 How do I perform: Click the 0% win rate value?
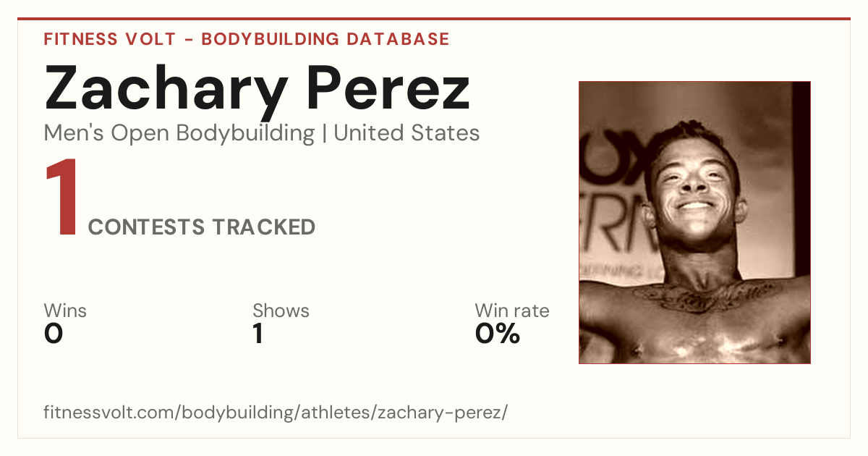click(498, 334)
